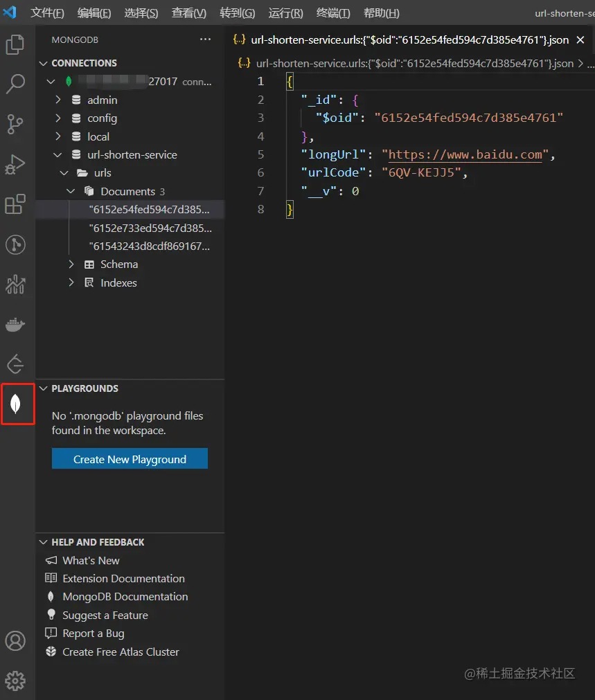The image size is (595, 700).
Task: Click Create New Playground button
Action: (130, 458)
